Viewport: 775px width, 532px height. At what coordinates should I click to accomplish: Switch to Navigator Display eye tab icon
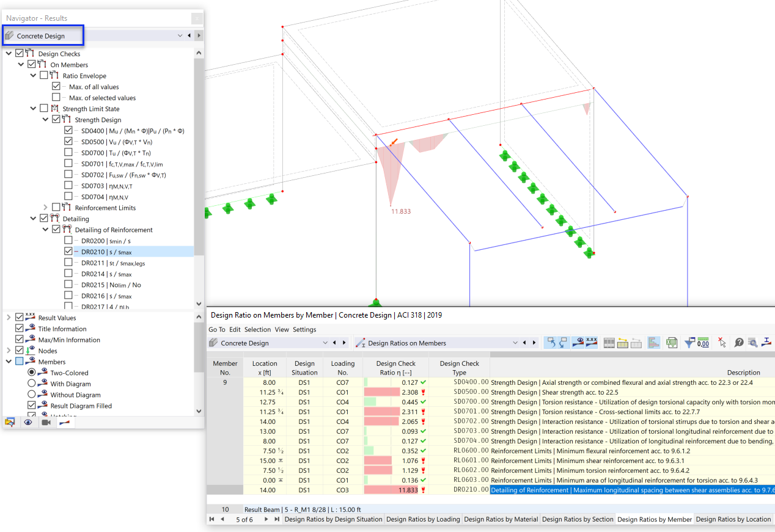pyautogui.click(x=28, y=422)
